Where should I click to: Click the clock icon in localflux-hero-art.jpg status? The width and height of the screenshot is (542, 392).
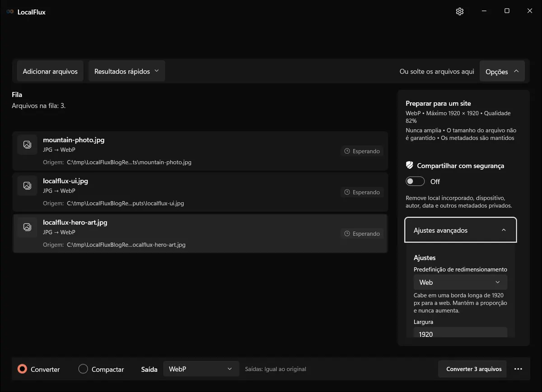point(347,234)
